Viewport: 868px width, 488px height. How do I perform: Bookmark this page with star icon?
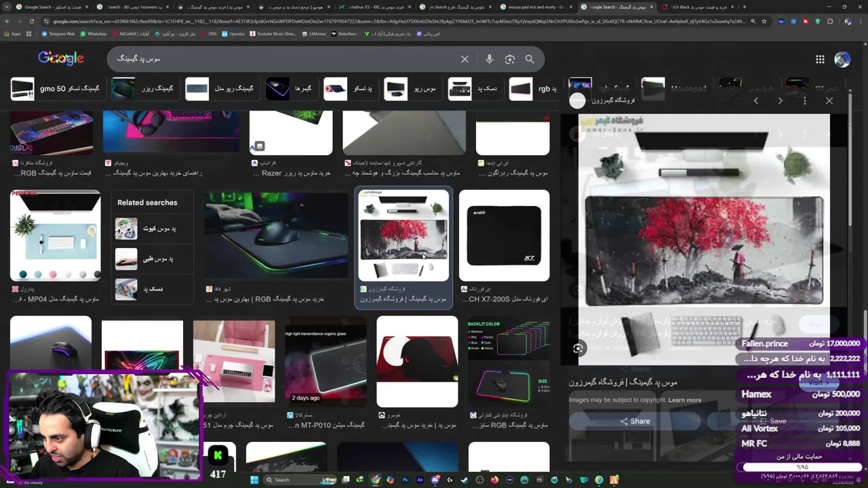point(764,22)
